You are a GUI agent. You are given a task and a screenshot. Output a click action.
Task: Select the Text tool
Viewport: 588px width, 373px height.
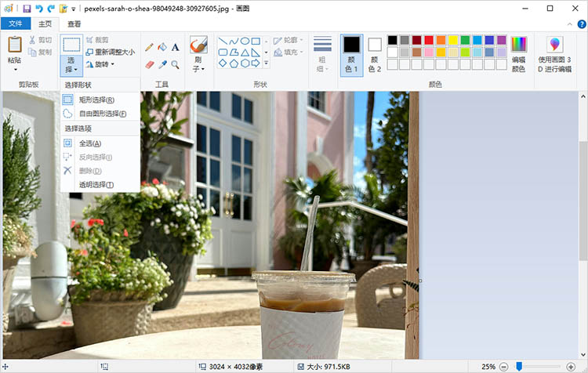pyautogui.click(x=175, y=47)
